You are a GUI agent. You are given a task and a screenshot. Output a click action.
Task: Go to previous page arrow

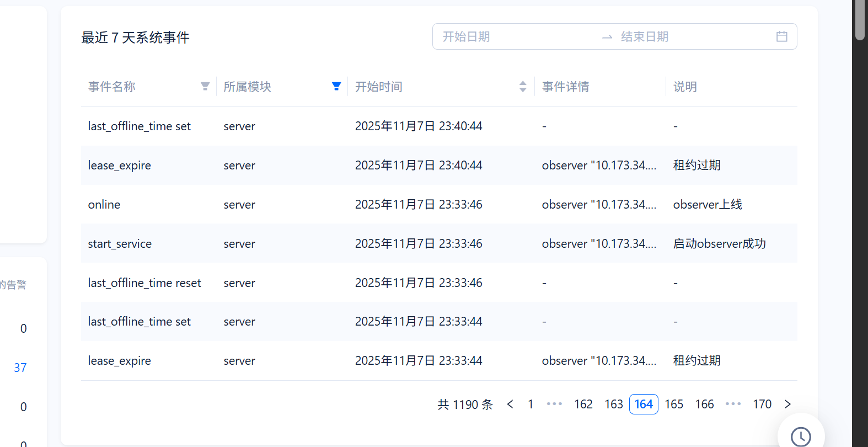(510, 405)
